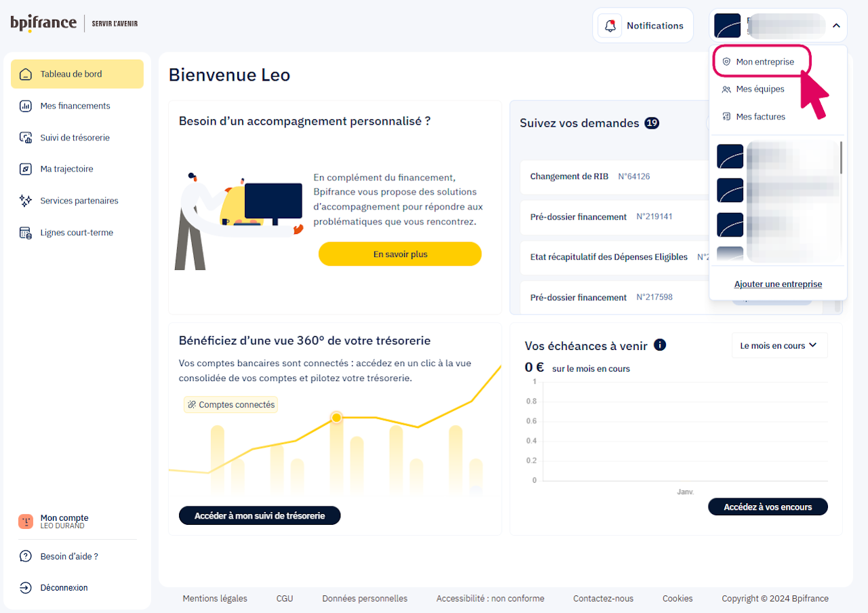The image size is (868, 613).
Task: Open Mes financements chart icon
Action: pos(26,106)
